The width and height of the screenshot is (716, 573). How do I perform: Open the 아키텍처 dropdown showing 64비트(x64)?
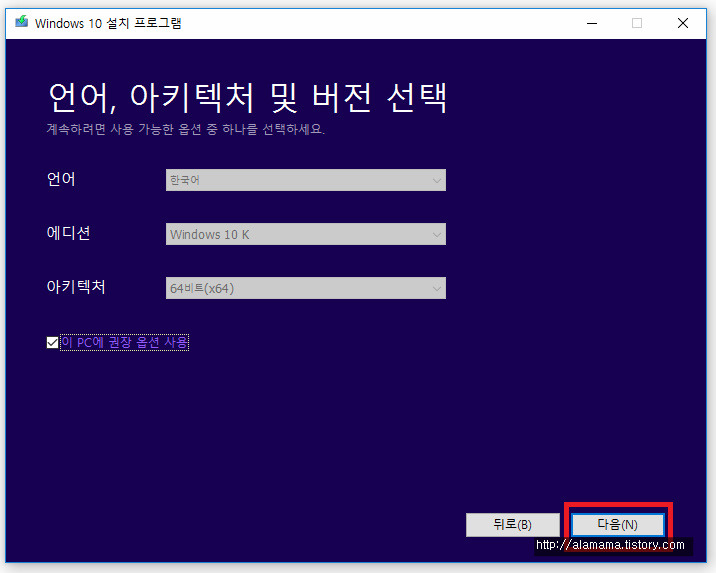[305, 288]
